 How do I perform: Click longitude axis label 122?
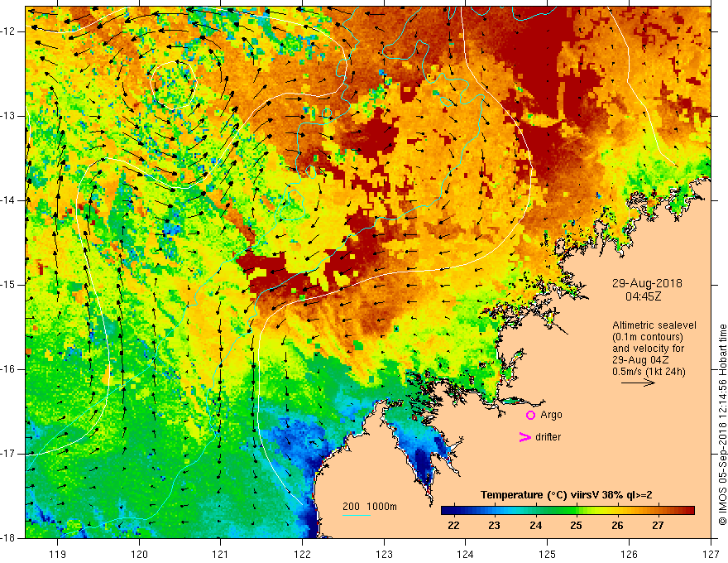302,554
